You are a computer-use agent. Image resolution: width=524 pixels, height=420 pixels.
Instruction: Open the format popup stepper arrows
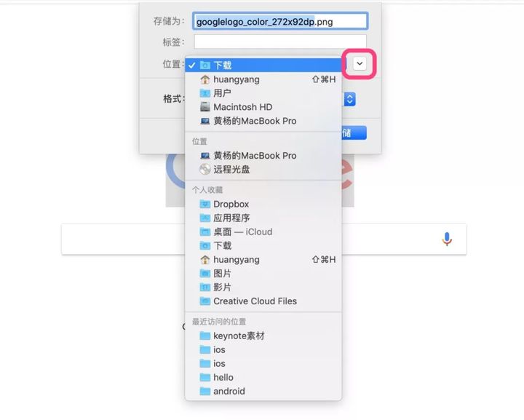pyautogui.click(x=349, y=99)
